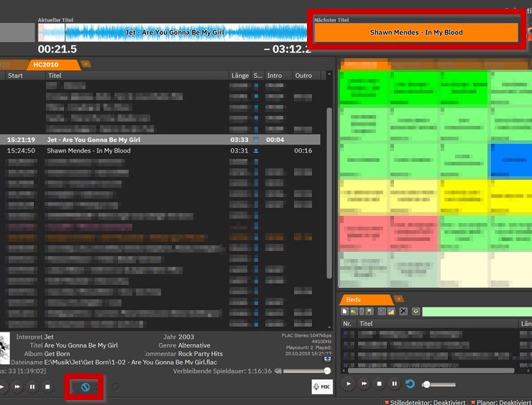This screenshot has width=532, height=405.
Task: Click the transition icon in Shawn Mendes row
Action: tap(256, 150)
